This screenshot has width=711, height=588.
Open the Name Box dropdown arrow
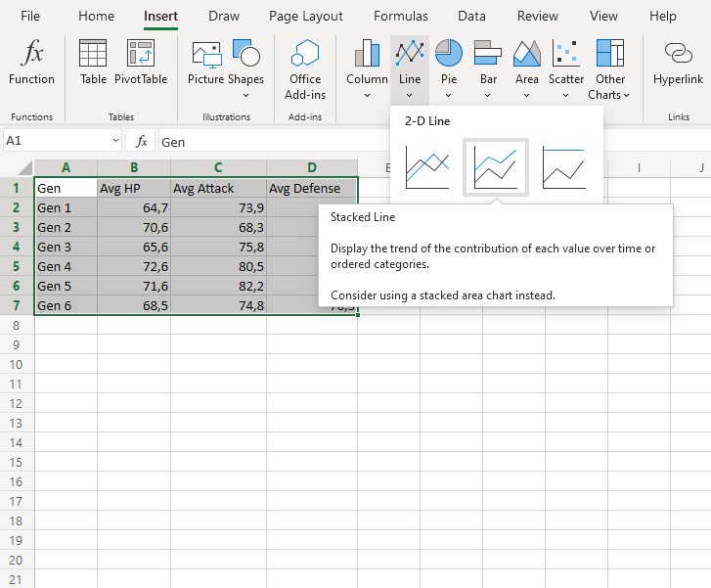coord(115,141)
